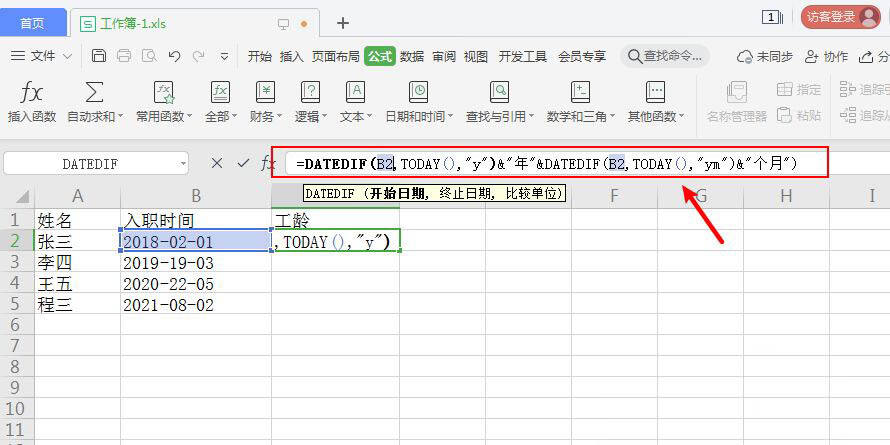Image resolution: width=890 pixels, height=445 pixels.
Task: Select column header H
Action: coord(786,196)
